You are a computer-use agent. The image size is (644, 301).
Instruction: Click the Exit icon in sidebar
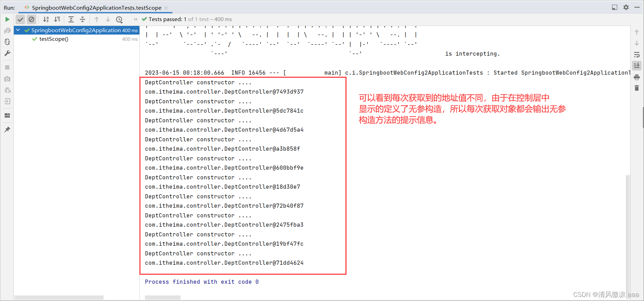pos(7,101)
